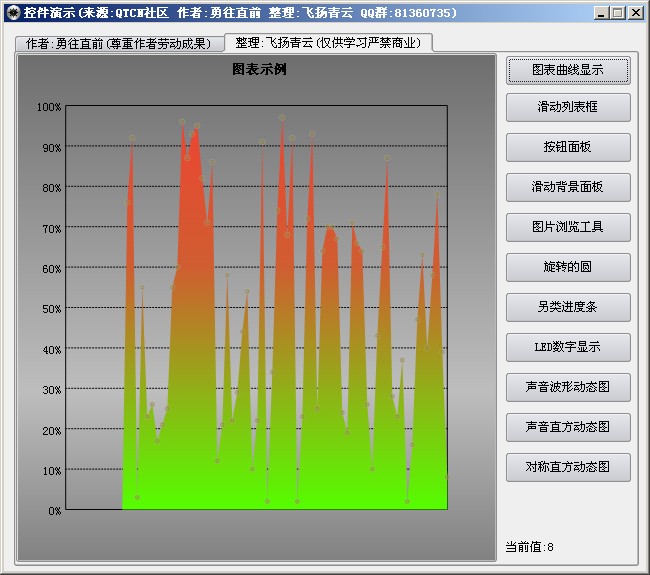Click the 30% axis label
The width and height of the screenshot is (650, 575).
pyautogui.click(x=52, y=390)
